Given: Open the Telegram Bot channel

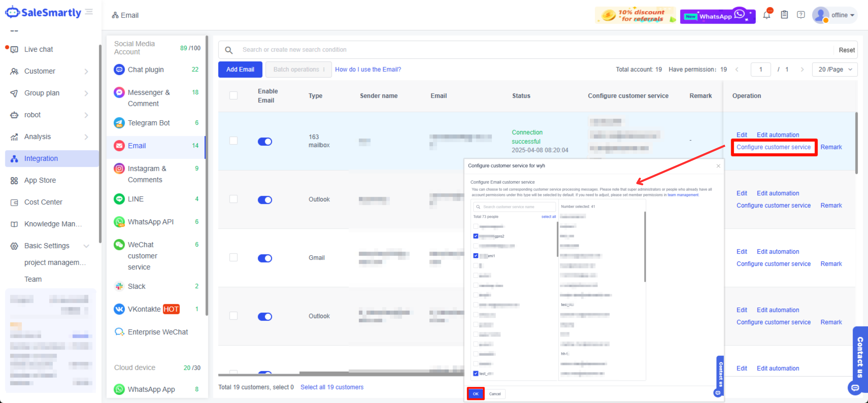Looking at the screenshot, I should click(148, 123).
